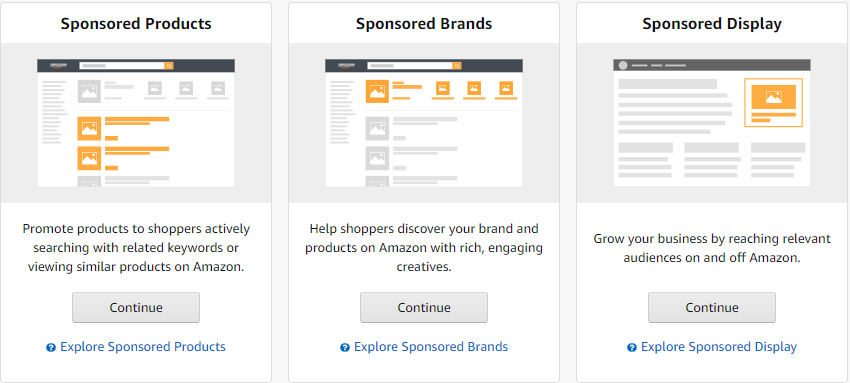Click the orange ad image in Sponsored Display preview
The width and height of the screenshot is (850, 383).
pos(774,98)
